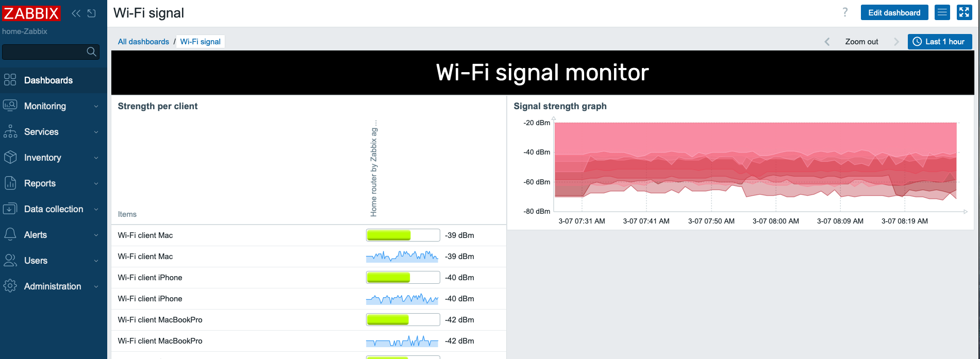Click the Zabbix logo

point(31,13)
